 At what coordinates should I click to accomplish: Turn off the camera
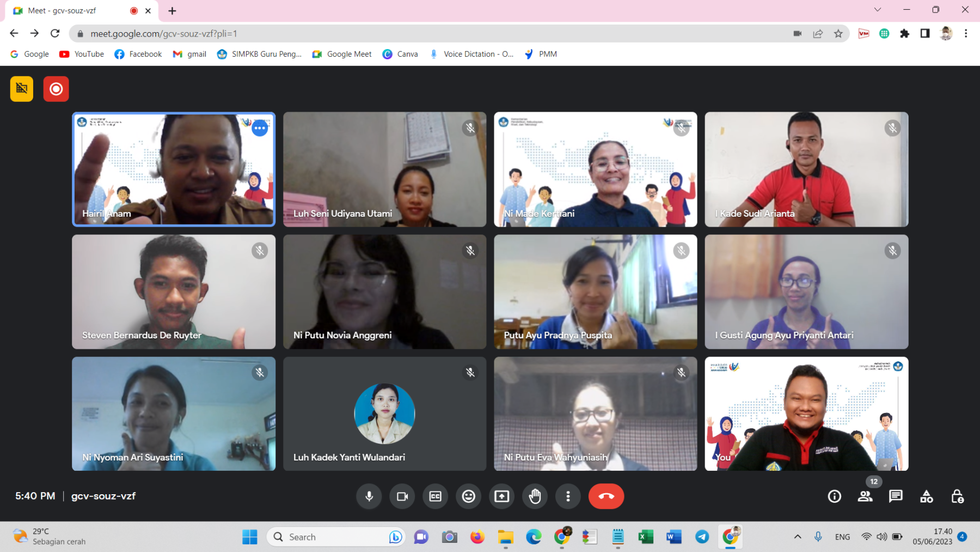coord(402,496)
